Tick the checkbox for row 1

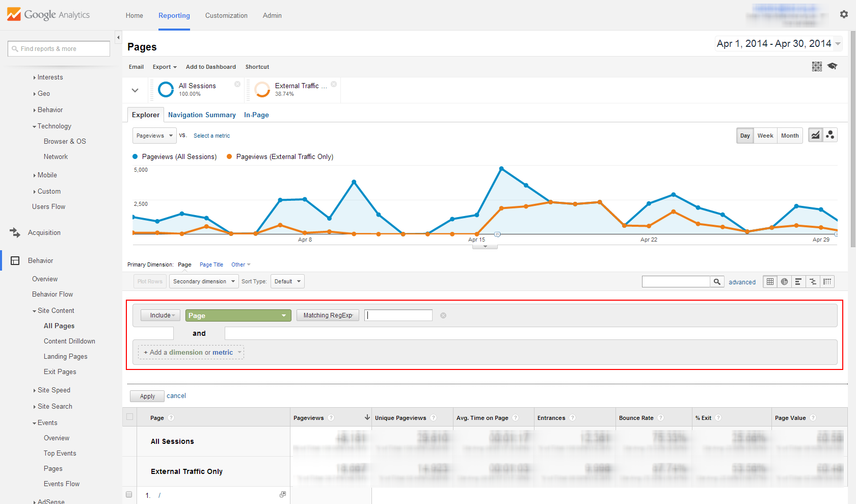(129, 494)
